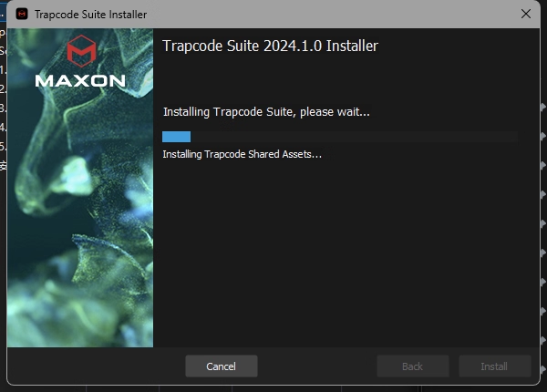Click the partially hidden "5." item behind the dialog
The width and height of the screenshot is (547, 392).
click(3, 146)
